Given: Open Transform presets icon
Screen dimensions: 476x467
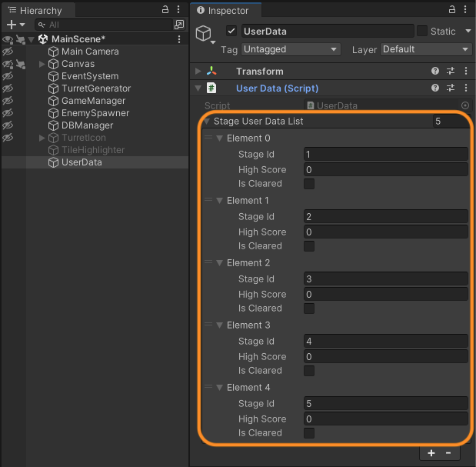Looking at the screenshot, I should (x=451, y=71).
